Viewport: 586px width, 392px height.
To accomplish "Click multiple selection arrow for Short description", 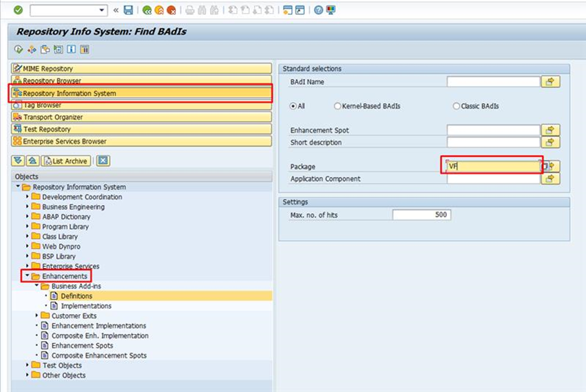I will [x=550, y=142].
